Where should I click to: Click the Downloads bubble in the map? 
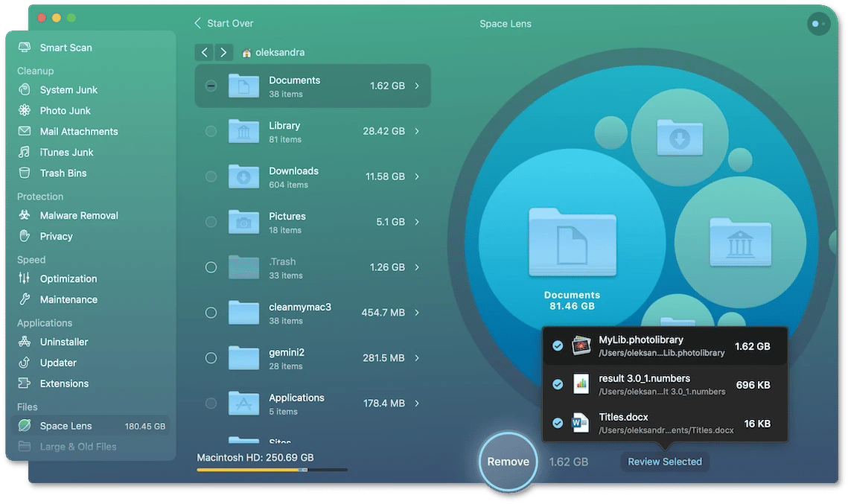pyautogui.click(x=680, y=138)
